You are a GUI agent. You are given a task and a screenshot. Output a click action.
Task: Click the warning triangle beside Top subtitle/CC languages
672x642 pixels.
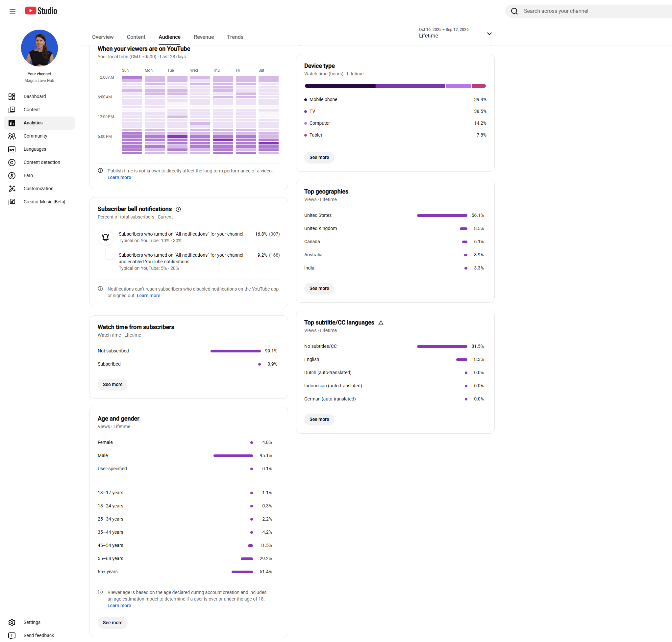click(381, 323)
